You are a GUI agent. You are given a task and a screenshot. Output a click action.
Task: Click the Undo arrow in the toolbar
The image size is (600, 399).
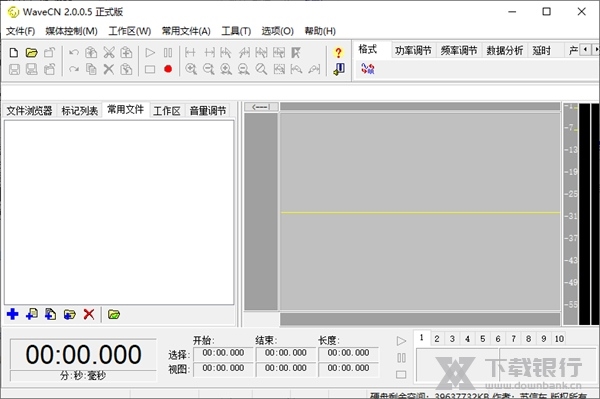tap(74, 52)
